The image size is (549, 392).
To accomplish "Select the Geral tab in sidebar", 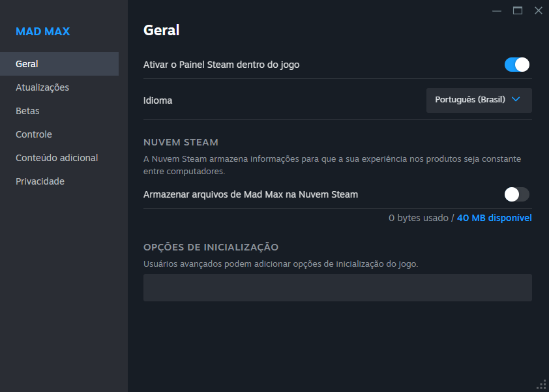I will coord(59,64).
